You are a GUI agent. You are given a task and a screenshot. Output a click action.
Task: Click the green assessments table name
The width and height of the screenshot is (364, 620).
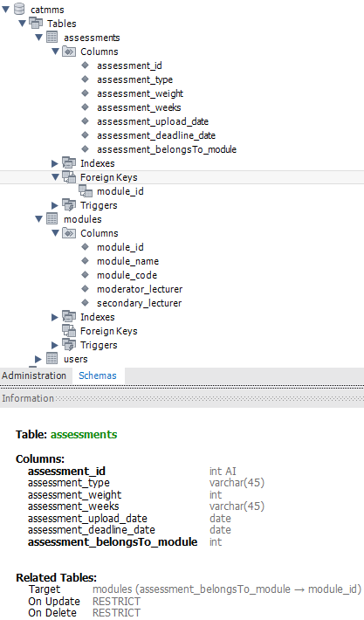84,434
